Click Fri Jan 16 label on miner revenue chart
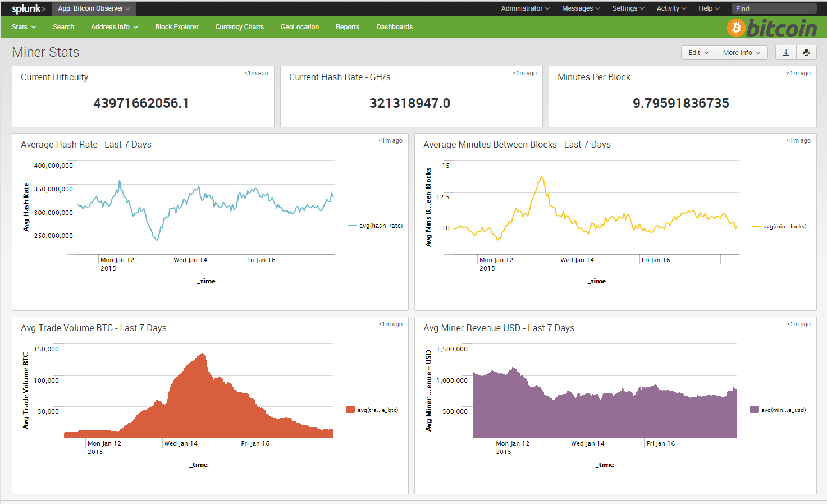 point(661,443)
